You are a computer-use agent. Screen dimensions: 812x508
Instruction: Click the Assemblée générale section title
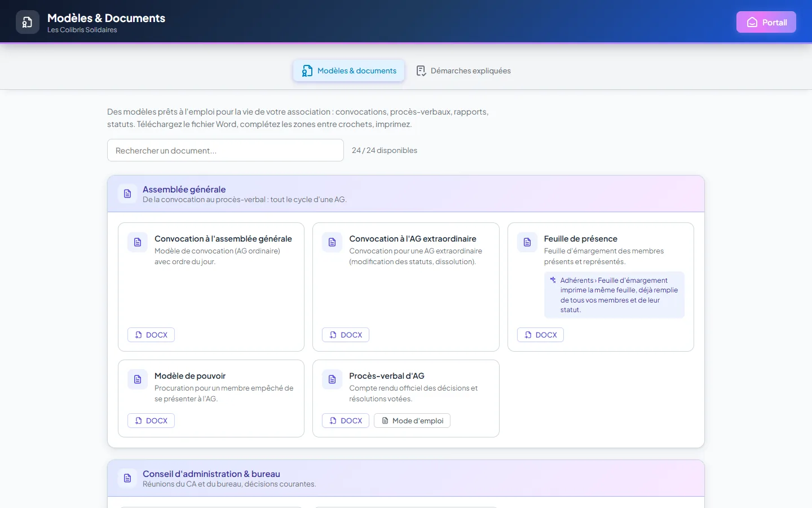pos(184,189)
